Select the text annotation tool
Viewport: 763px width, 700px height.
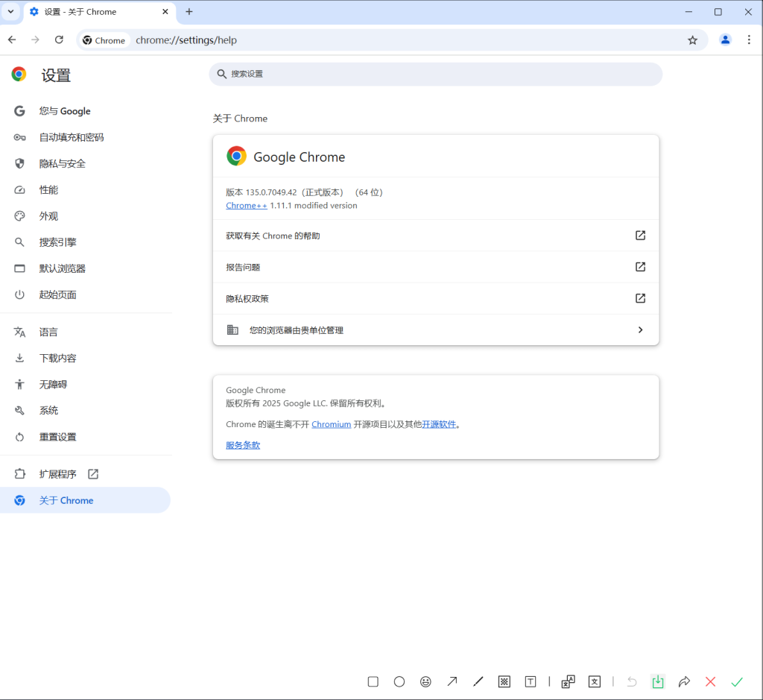click(x=531, y=681)
